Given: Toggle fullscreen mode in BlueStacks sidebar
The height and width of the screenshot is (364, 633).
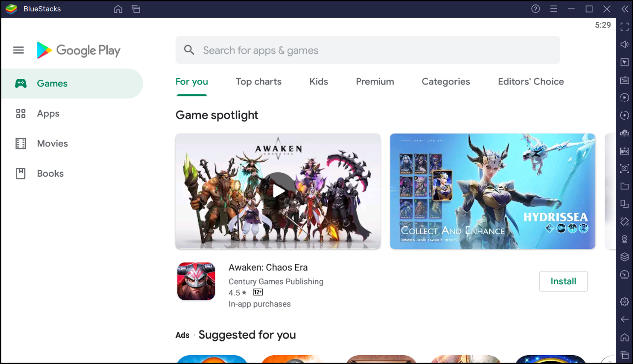Looking at the screenshot, I should (624, 27).
